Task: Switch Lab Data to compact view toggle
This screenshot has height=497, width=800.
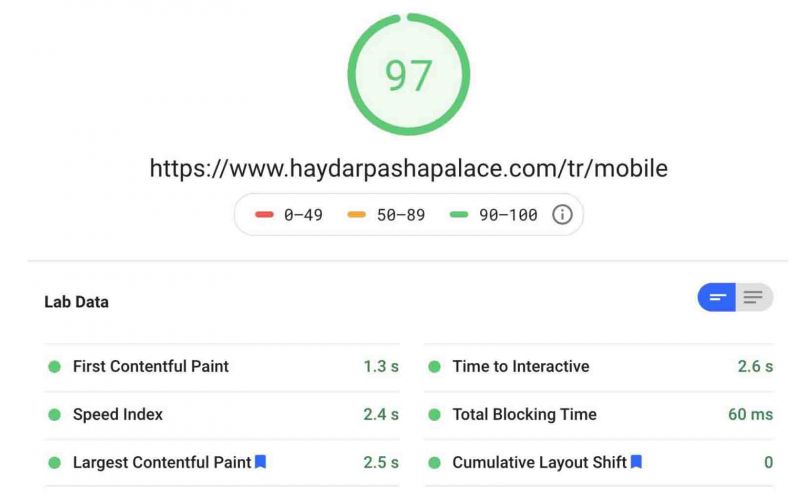Action: [717, 297]
